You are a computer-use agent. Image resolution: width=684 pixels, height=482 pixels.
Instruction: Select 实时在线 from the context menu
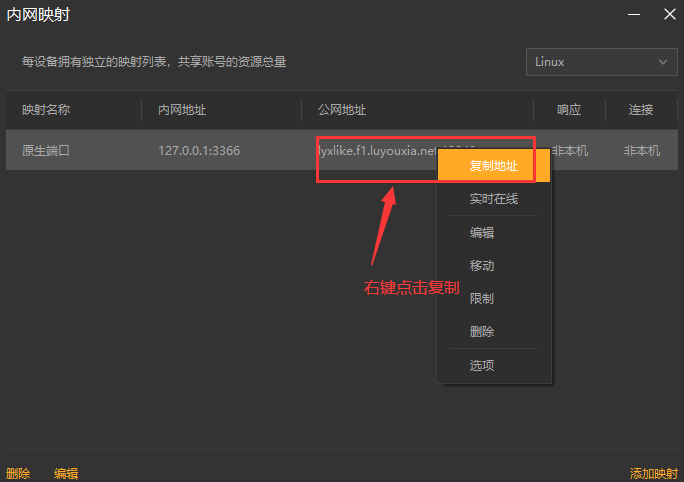[x=494, y=199]
